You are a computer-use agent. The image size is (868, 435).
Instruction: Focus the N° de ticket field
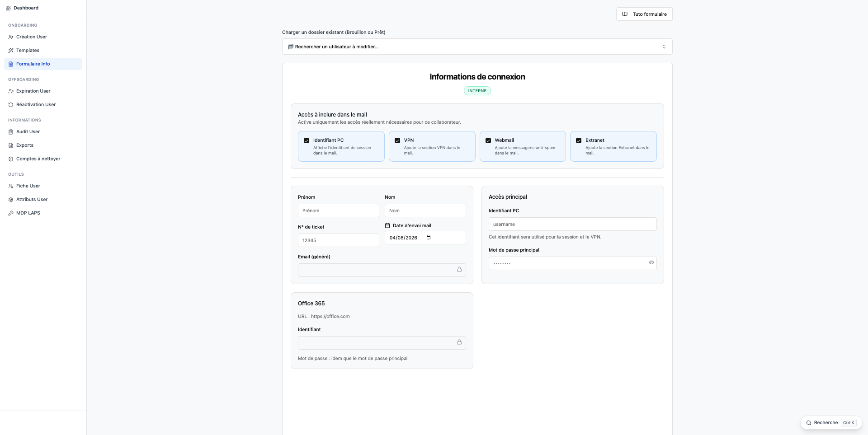point(338,240)
